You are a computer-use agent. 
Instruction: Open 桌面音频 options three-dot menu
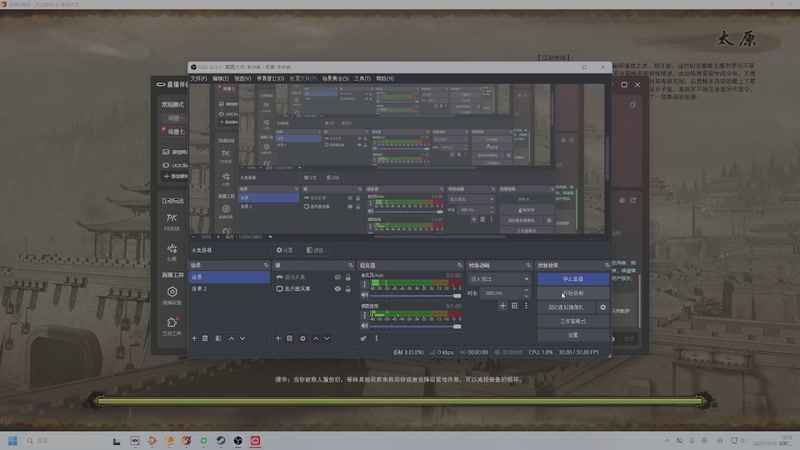pos(364,315)
